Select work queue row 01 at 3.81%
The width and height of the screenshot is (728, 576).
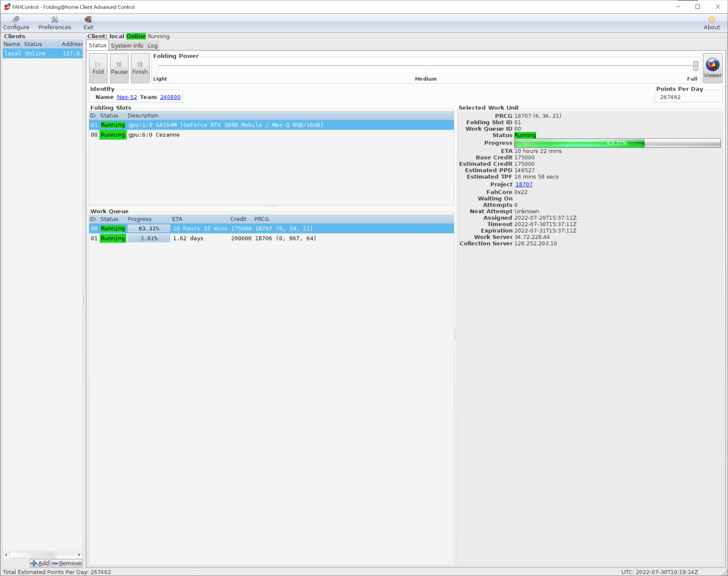click(271, 238)
